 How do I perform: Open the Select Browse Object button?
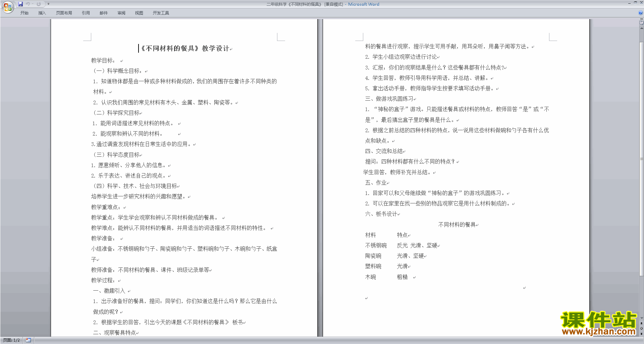point(641,328)
